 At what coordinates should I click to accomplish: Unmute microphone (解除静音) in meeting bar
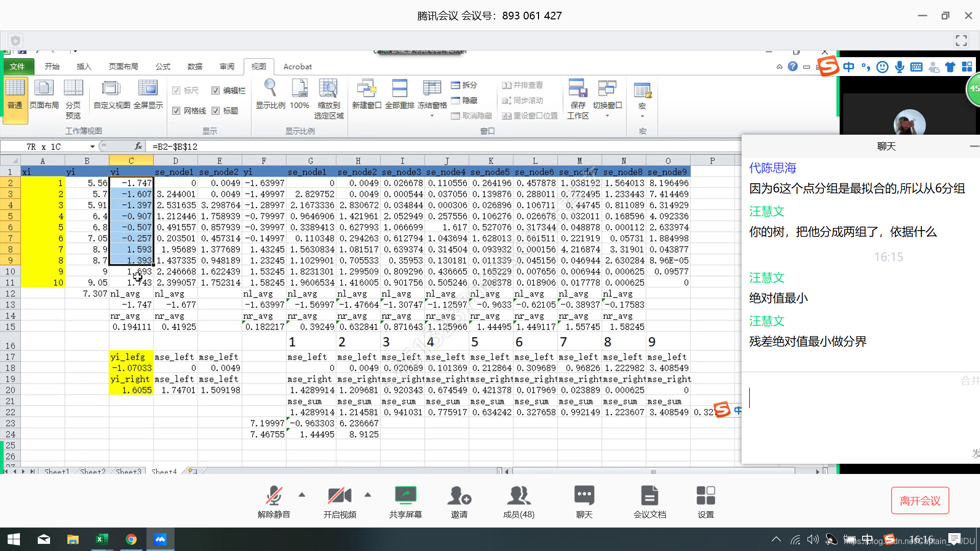pyautogui.click(x=274, y=502)
